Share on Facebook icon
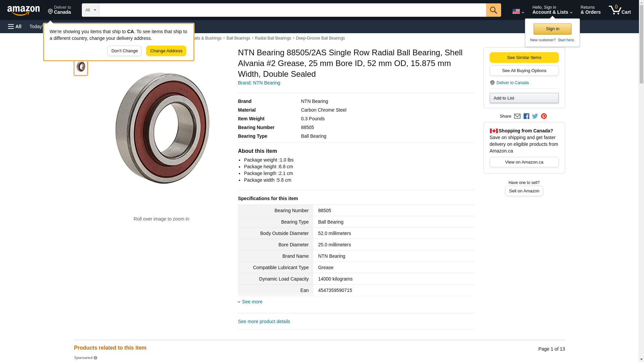644x362 pixels. point(526,116)
